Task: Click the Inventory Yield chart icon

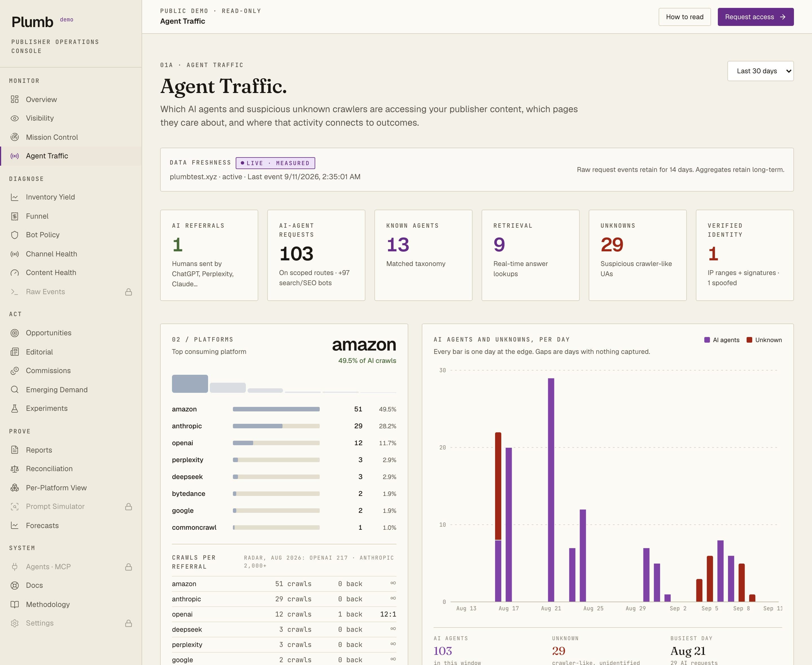Action: click(15, 197)
